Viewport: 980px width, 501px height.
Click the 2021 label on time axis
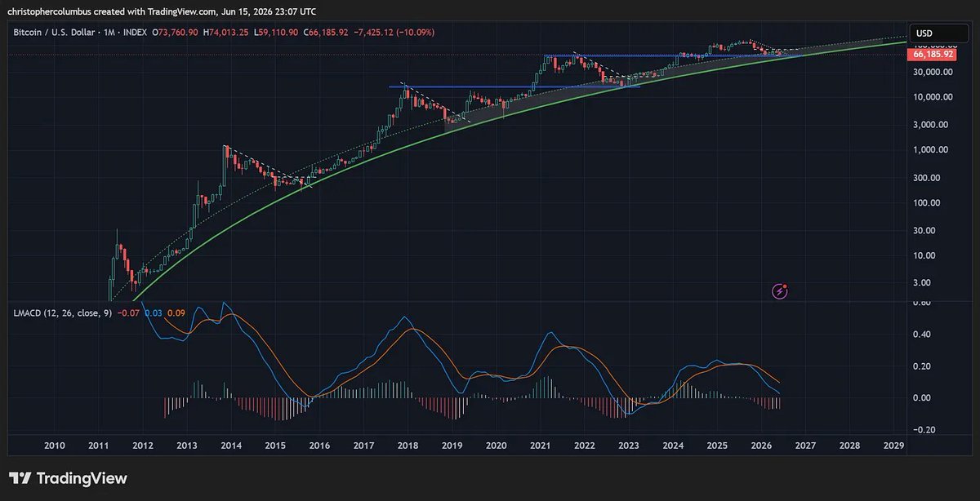(541, 446)
